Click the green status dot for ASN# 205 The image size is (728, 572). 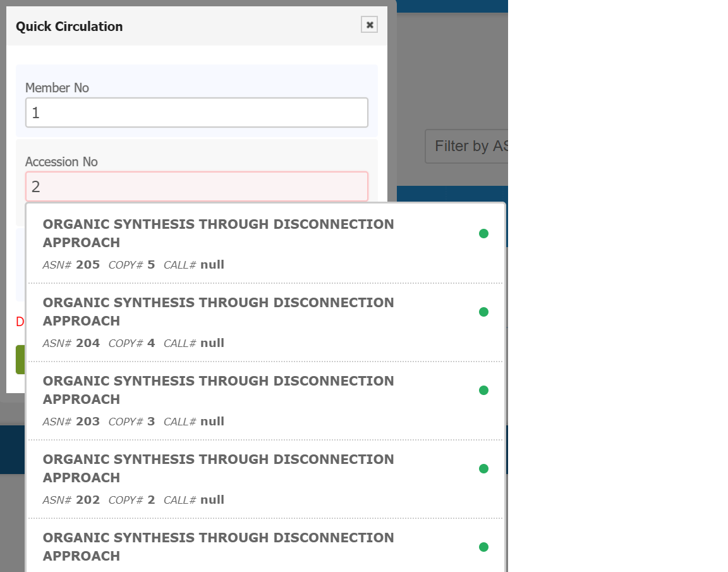(x=483, y=233)
